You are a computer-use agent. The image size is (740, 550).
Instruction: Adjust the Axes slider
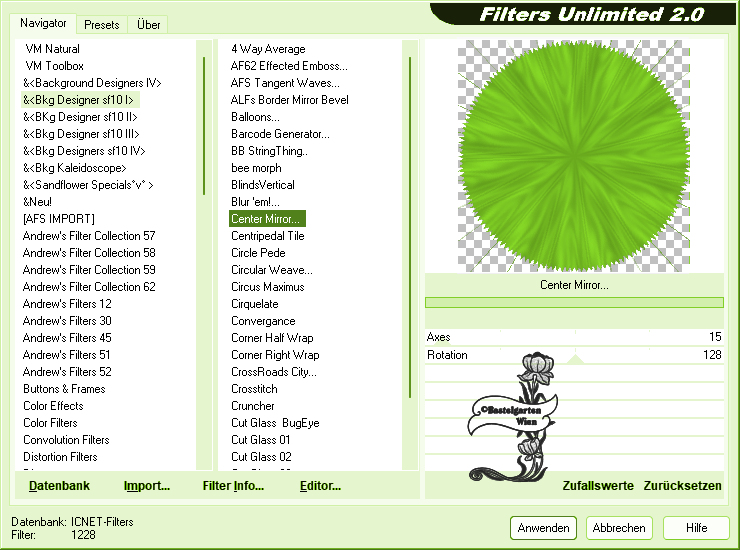tap(574, 337)
